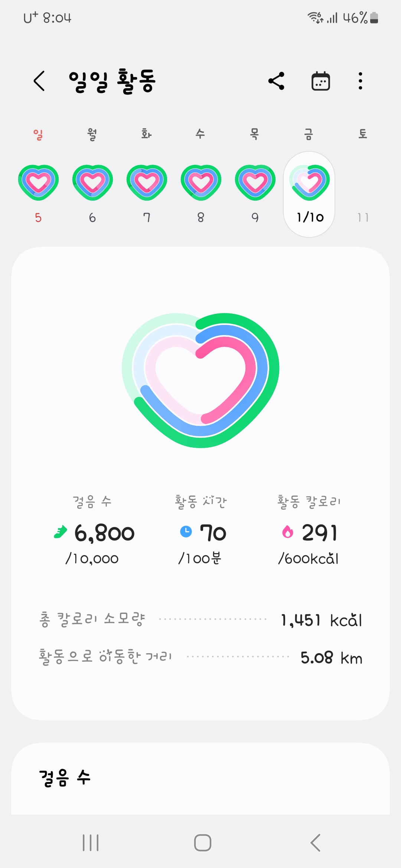401x868 pixels.
Task: Tap the green shoe steps icon
Action: (60, 532)
